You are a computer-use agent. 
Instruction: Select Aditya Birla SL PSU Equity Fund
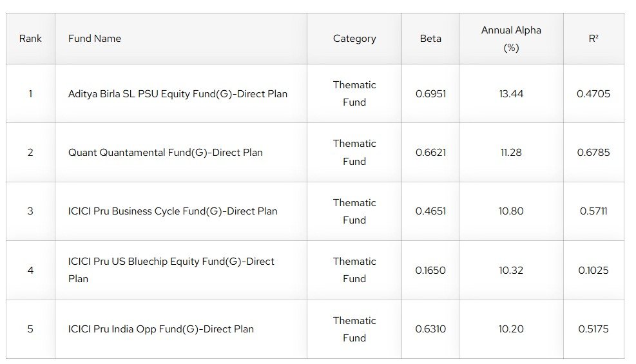(178, 94)
